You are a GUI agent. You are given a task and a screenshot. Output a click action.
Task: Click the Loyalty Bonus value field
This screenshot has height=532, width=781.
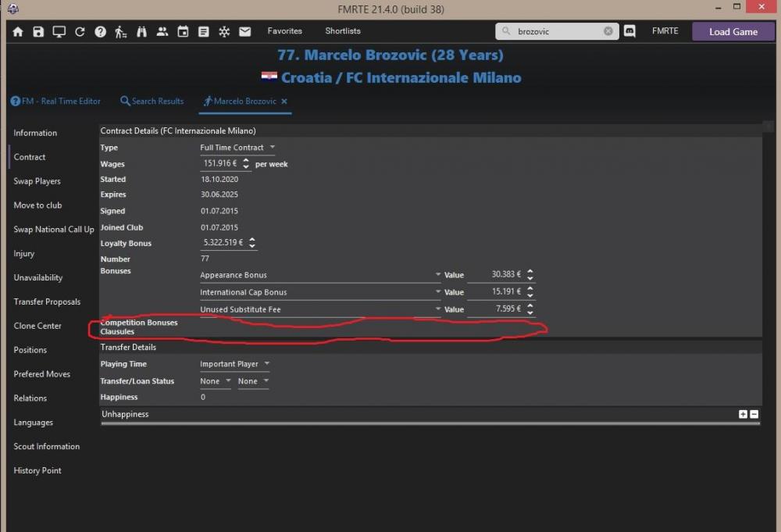(223, 243)
